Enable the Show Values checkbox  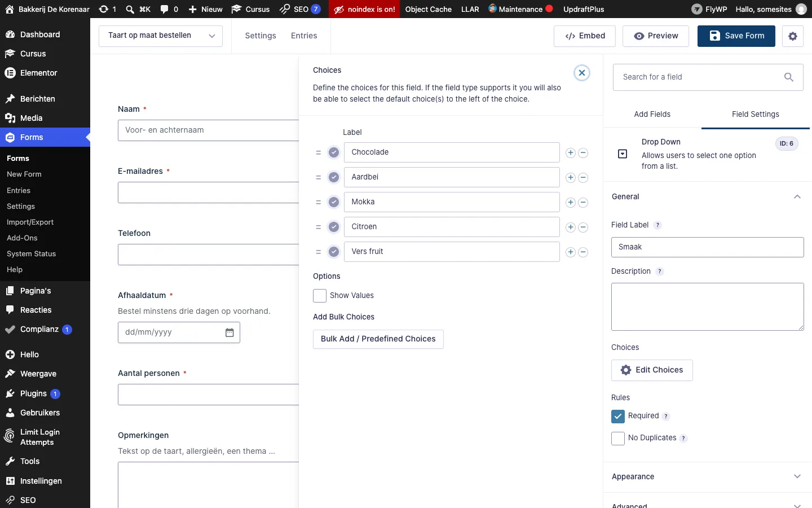pyautogui.click(x=320, y=296)
